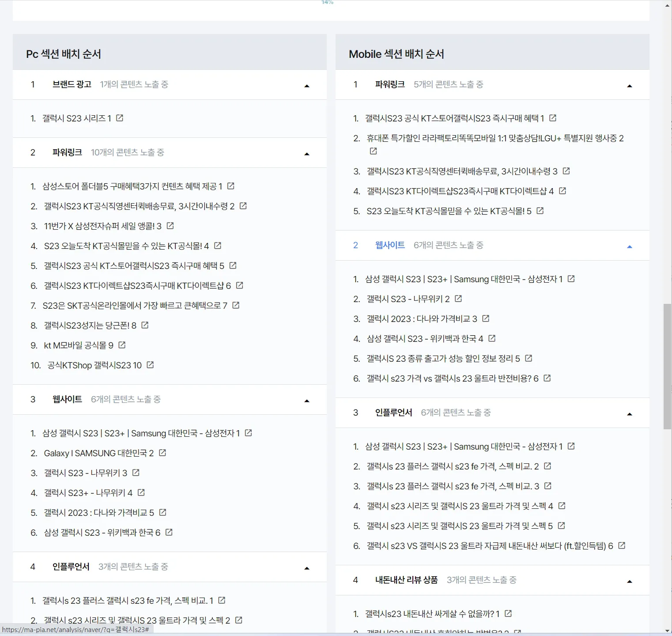Open external link icon for 갤럭시 S23 - 나무위키 3
The height and width of the screenshot is (636, 672).
click(x=136, y=473)
